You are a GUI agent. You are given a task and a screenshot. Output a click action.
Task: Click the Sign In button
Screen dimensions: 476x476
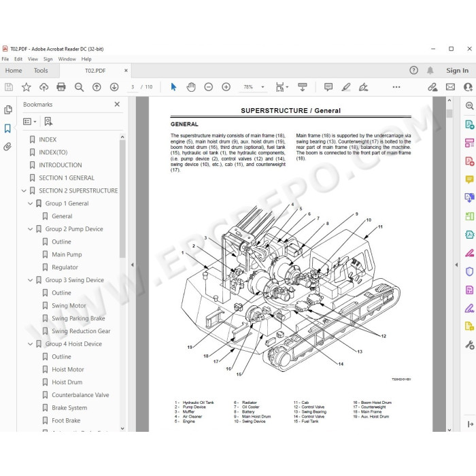457,71
